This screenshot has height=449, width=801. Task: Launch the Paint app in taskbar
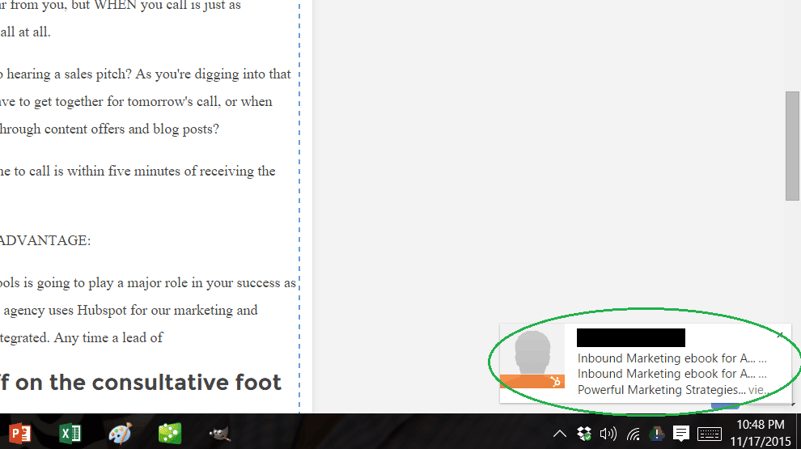coord(120,433)
